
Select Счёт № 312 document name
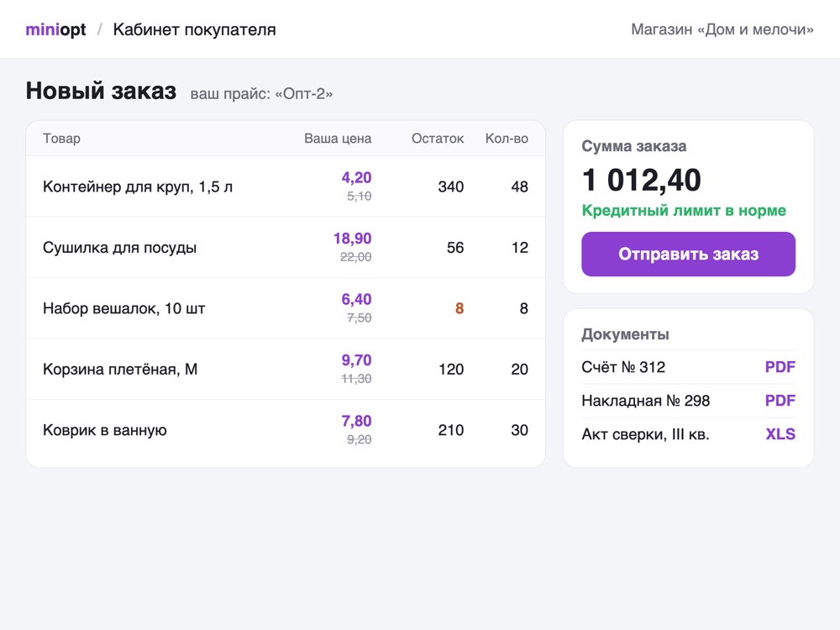click(623, 367)
